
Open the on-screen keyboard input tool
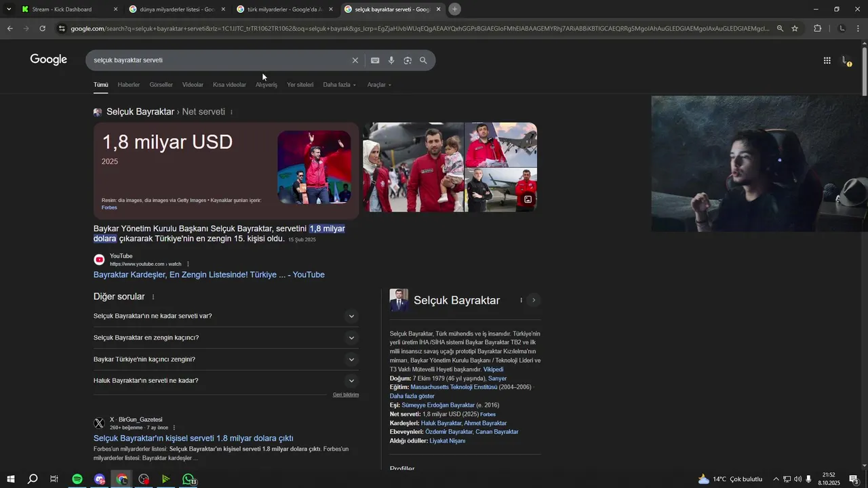point(375,60)
